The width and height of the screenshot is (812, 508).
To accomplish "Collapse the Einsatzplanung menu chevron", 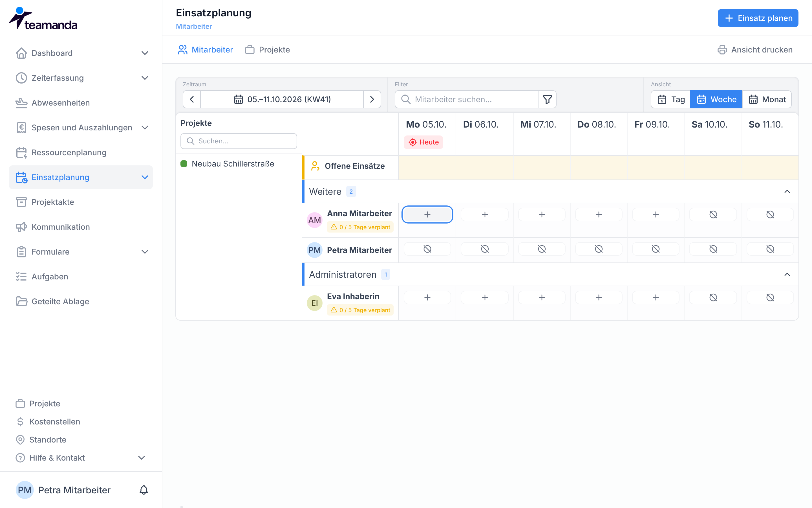I will pos(145,178).
